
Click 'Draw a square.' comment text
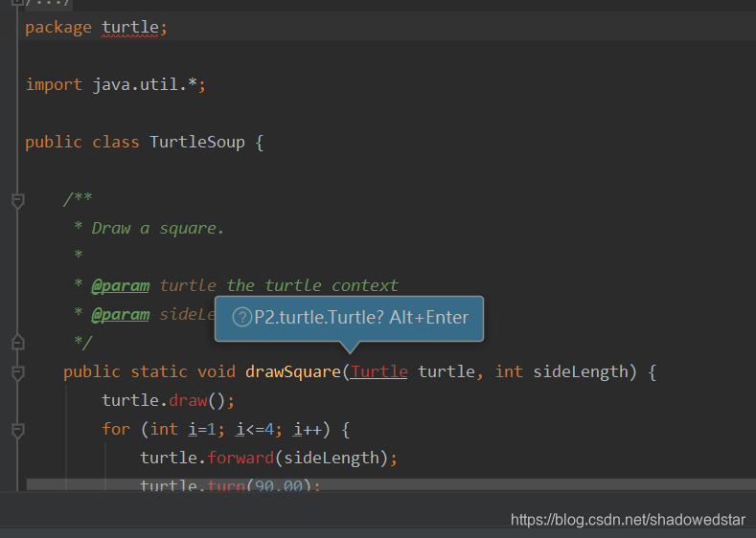click(x=158, y=228)
